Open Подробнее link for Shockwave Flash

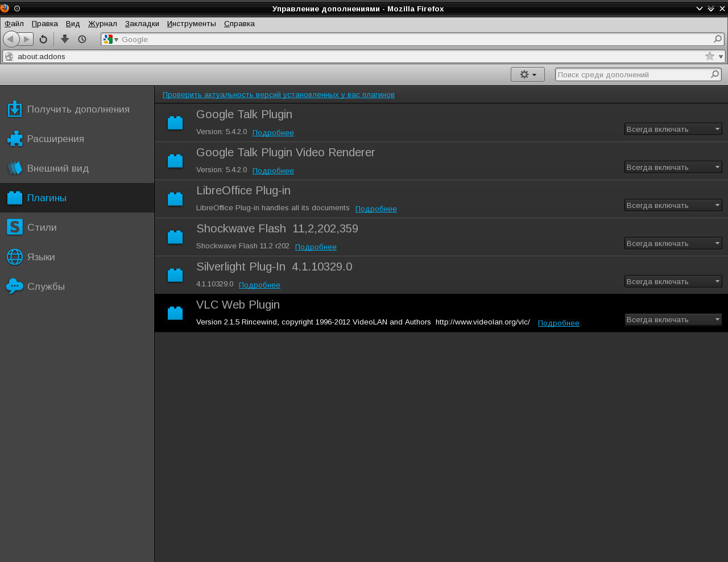[316, 247]
